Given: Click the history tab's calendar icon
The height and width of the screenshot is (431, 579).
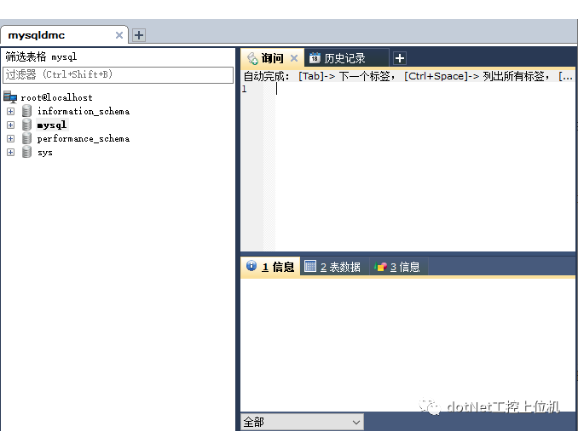Looking at the screenshot, I should 315,58.
